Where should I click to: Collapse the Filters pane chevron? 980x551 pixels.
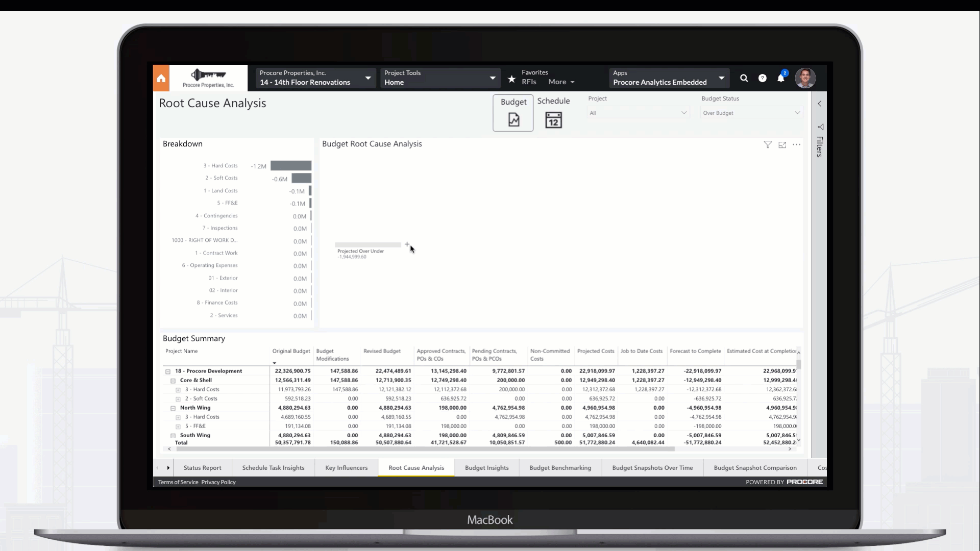coord(819,104)
